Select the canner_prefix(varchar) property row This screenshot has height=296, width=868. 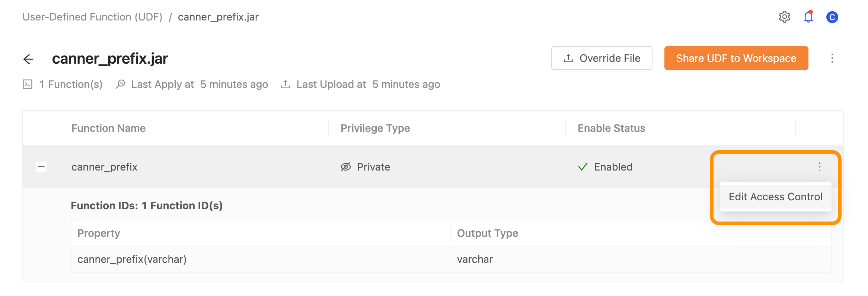click(x=451, y=259)
